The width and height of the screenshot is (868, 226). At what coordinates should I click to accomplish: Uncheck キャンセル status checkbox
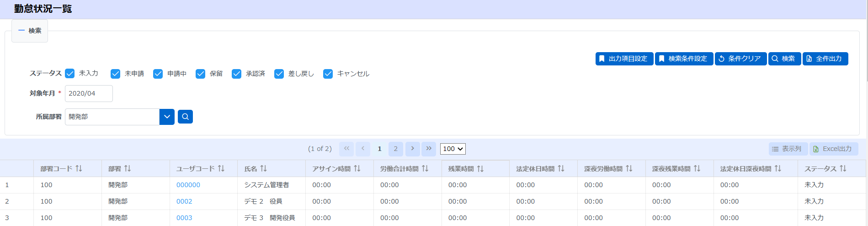(328, 74)
